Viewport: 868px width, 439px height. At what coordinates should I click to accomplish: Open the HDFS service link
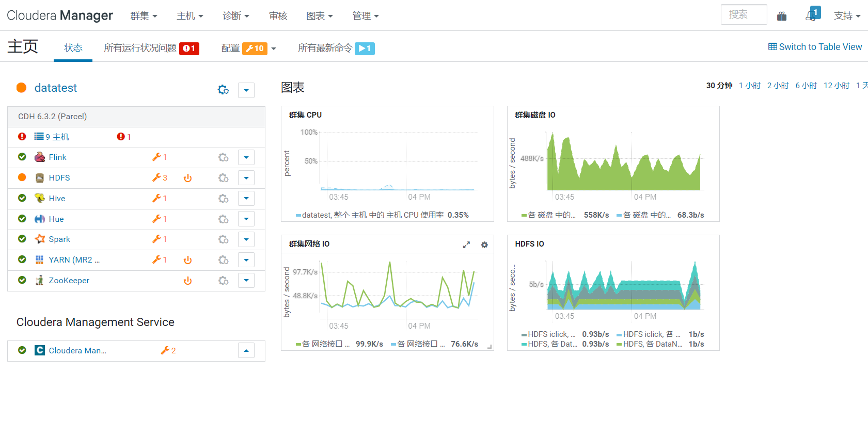(59, 178)
